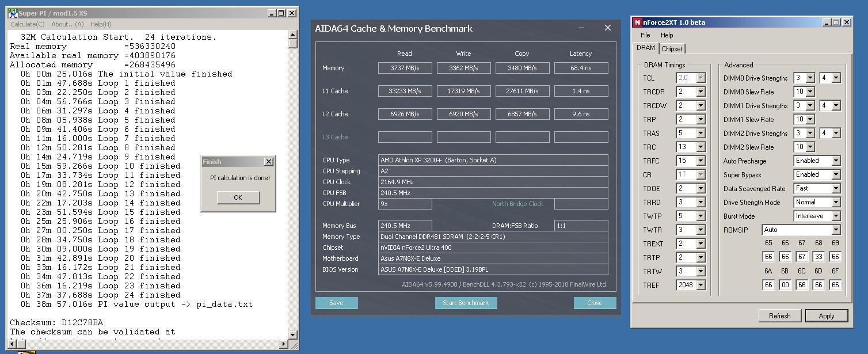Screen dimensions: 868x354
Task: Open the Drive Strength Mode dropdown
Action: [836, 202]
